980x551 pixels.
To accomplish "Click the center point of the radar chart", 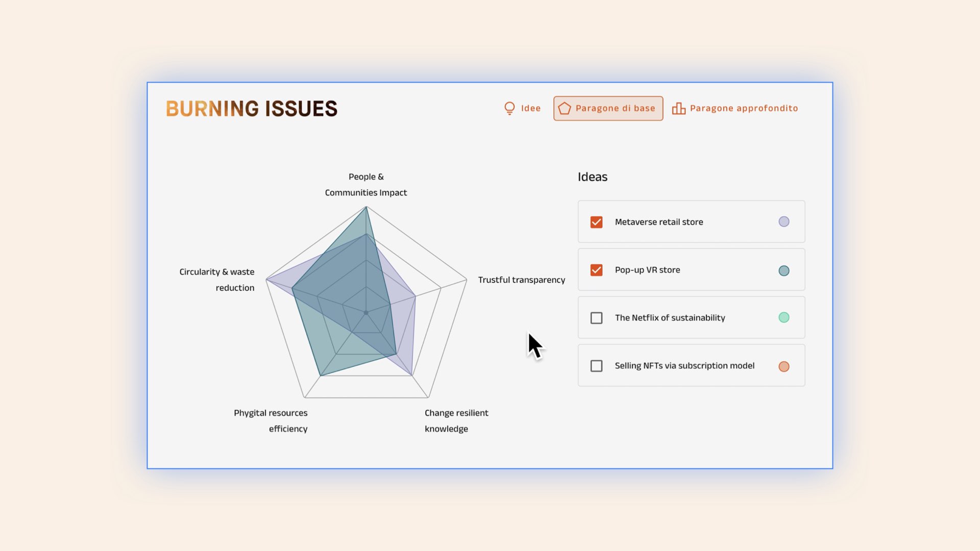I will (366, 313).
